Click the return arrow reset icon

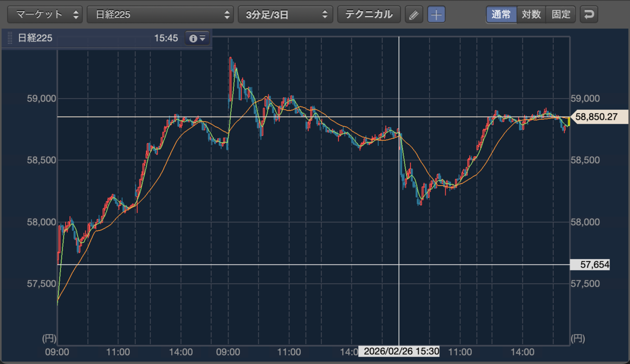click(589, 15)
